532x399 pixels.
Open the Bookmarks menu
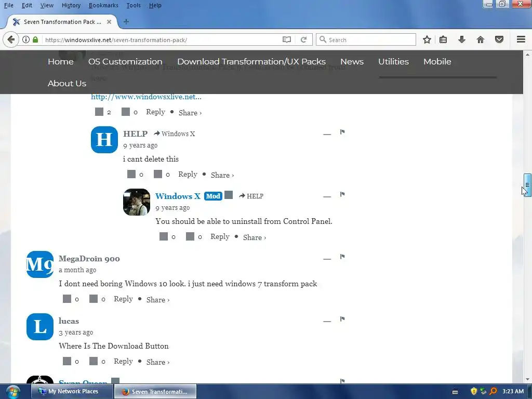[103, 5]
